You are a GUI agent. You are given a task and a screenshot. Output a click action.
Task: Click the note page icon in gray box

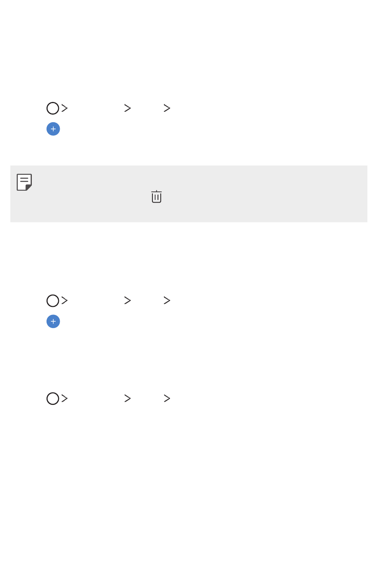(x=24, y=182)
